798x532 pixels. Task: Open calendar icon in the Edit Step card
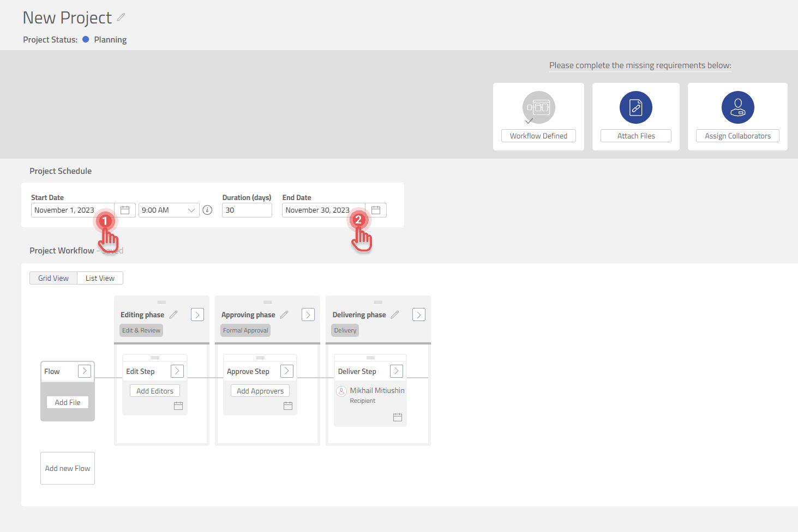pyautogui.click(x=178, y=406)
